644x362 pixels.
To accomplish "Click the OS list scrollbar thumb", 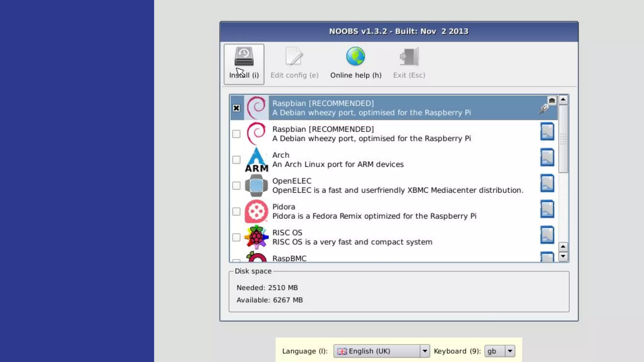I will click(x=563, y=139).
